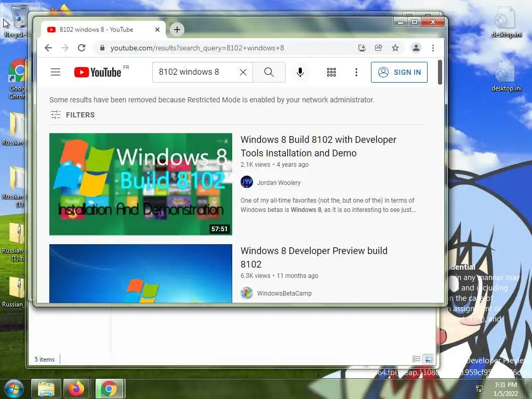Open YouTube settings three-dot menu
Screen dimensions: 532x399
[x=356, y=72]
